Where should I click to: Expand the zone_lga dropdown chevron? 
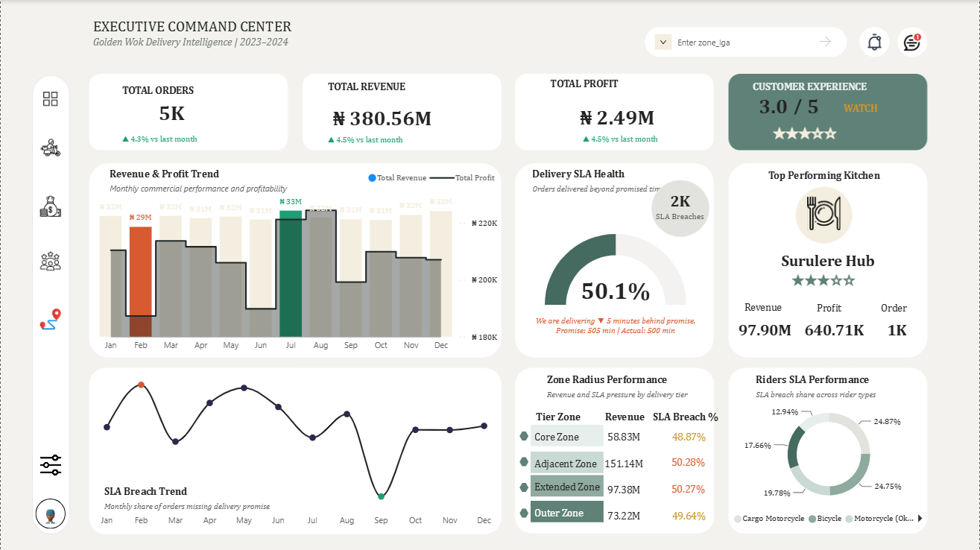[663, 42]
